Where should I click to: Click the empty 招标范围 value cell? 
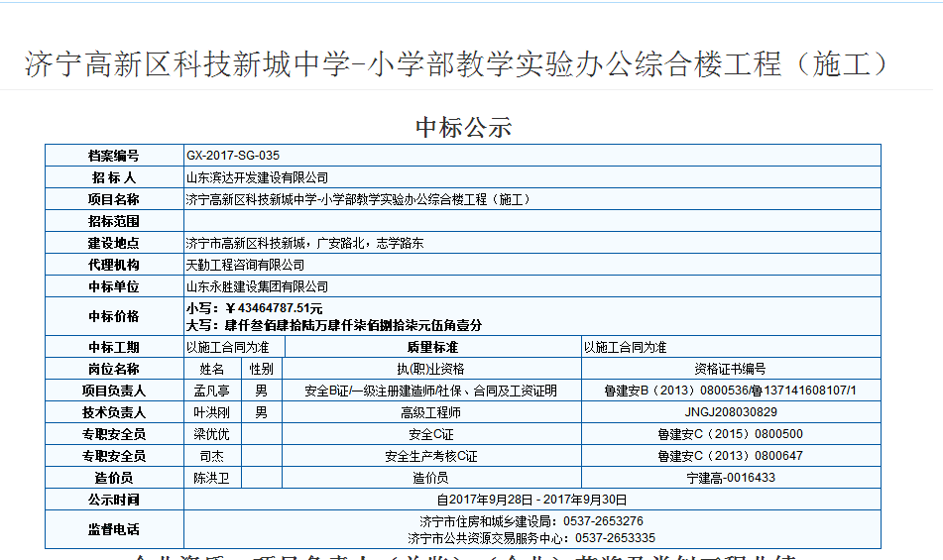pos(531,221)
